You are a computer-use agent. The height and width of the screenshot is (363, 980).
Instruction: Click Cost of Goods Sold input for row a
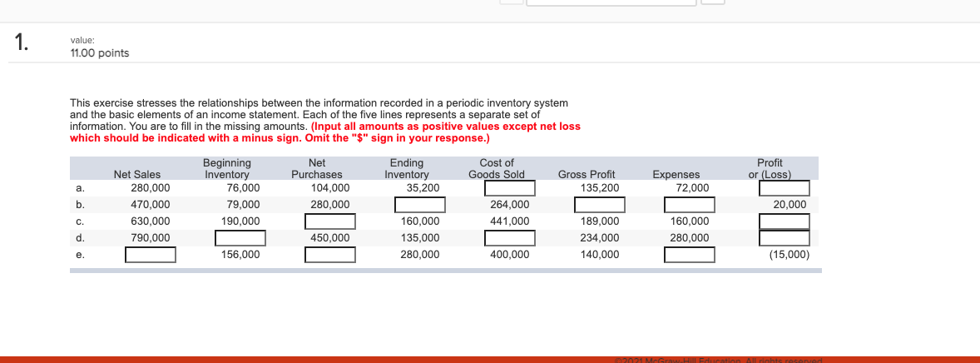[510, 188]
